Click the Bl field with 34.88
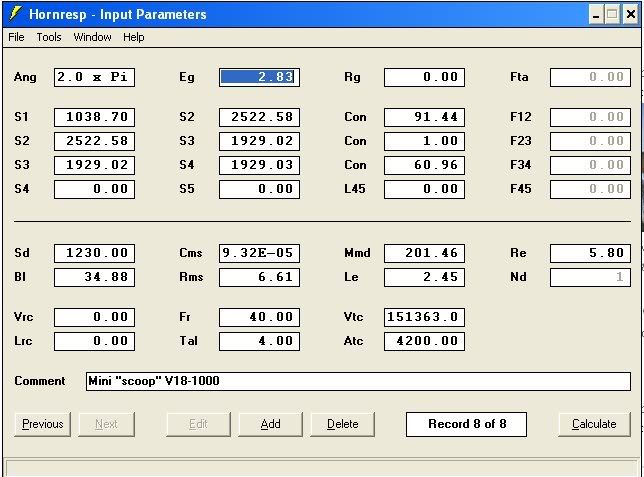 (94, 277)
